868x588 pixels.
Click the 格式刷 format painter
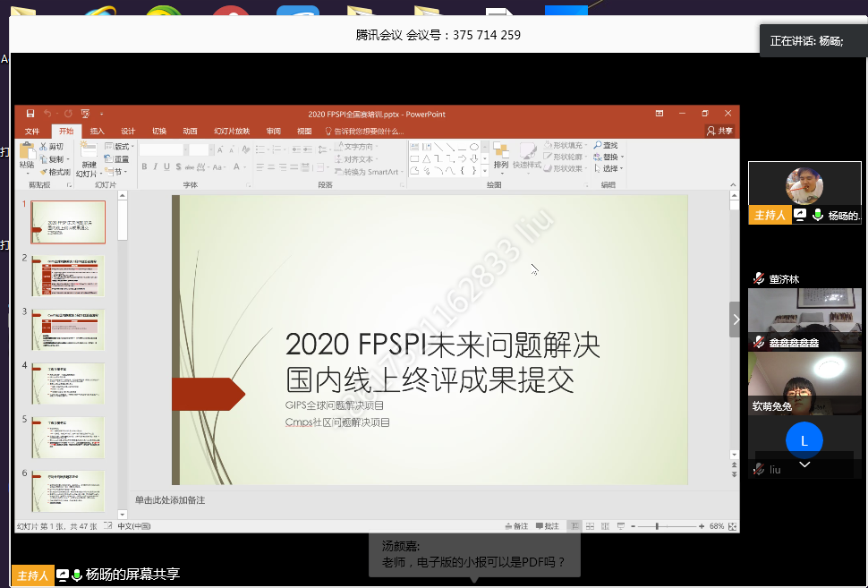click(x=55, y=172)
